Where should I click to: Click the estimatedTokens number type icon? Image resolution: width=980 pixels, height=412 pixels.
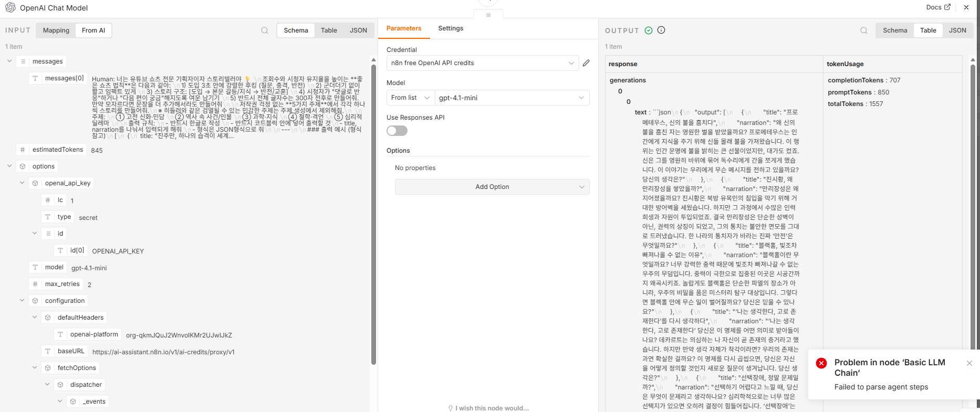pyautogui.click(x=23, y=150)
